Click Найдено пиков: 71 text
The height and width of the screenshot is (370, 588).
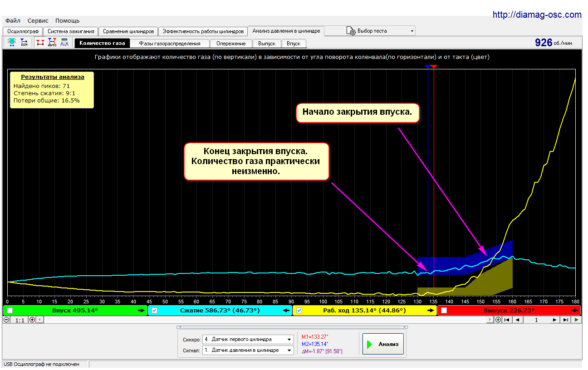tap(42, 85)
